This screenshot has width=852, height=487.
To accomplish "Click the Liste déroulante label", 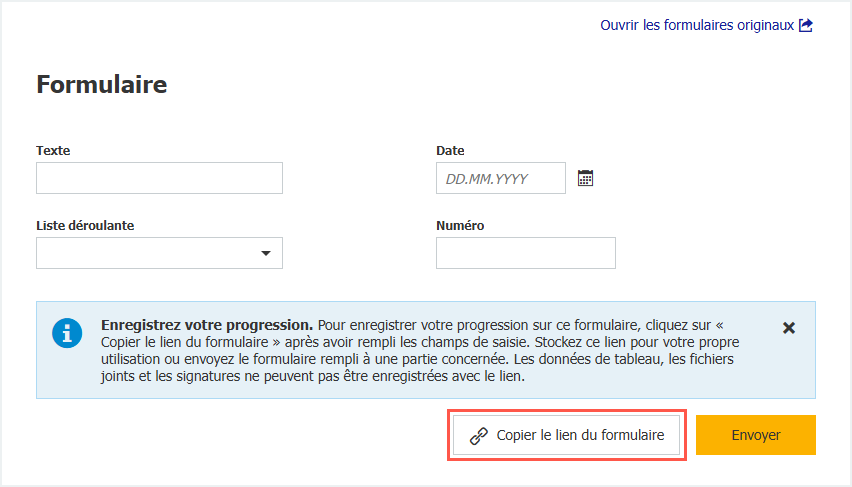I will click(85, 226).
